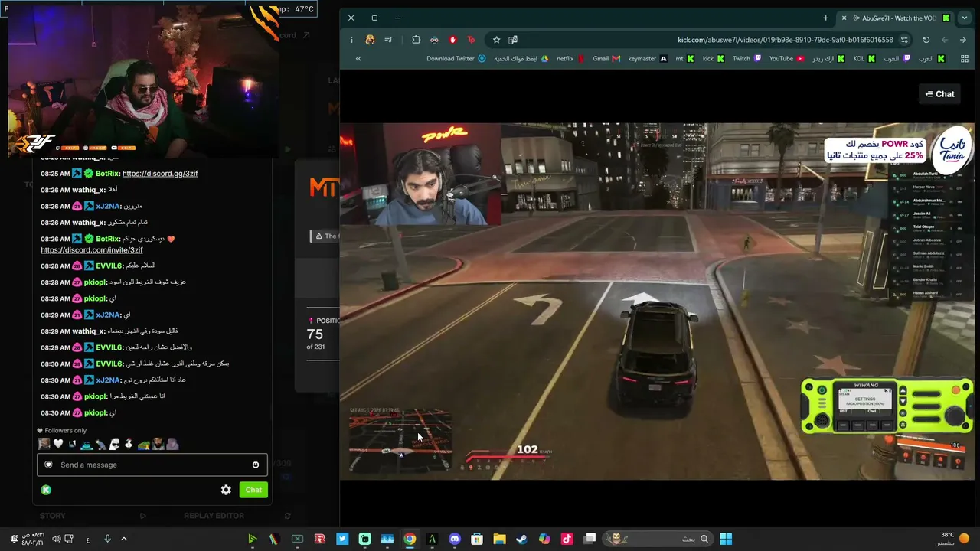
Task: Click the red shield extension icon
Action: pyautogui.click(x=452, y=40)
